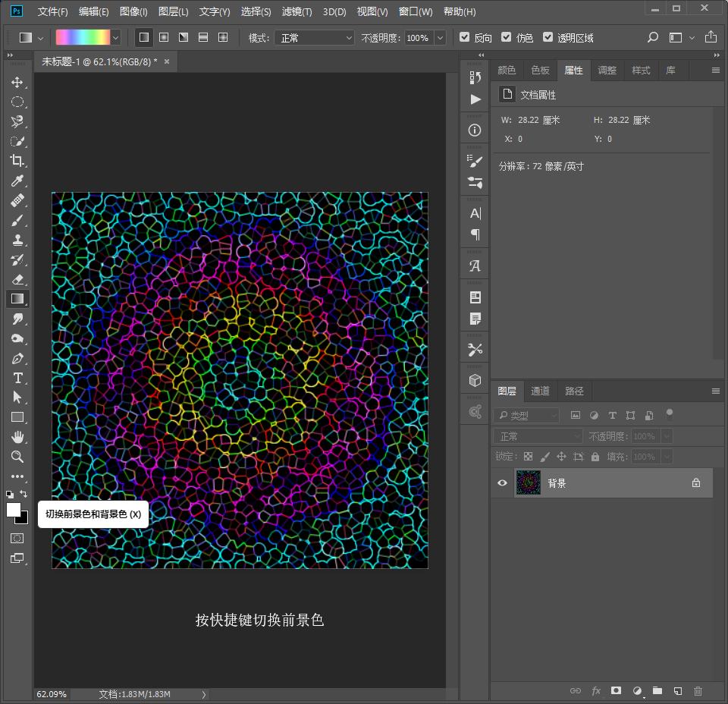Select the Pen tool

[x=17, y=358]
